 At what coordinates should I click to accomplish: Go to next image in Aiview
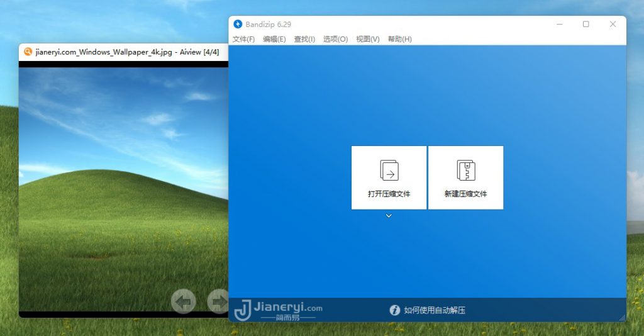[218, 301]
